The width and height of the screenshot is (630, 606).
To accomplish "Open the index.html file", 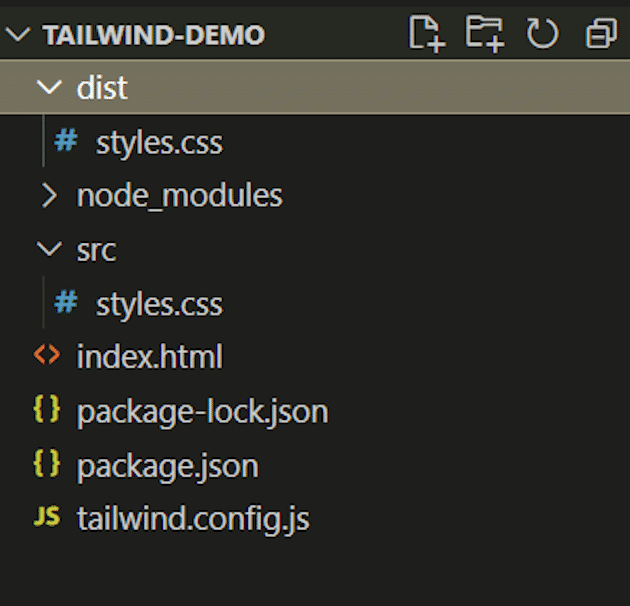I will pyautogui.click(x=149, y=357).
